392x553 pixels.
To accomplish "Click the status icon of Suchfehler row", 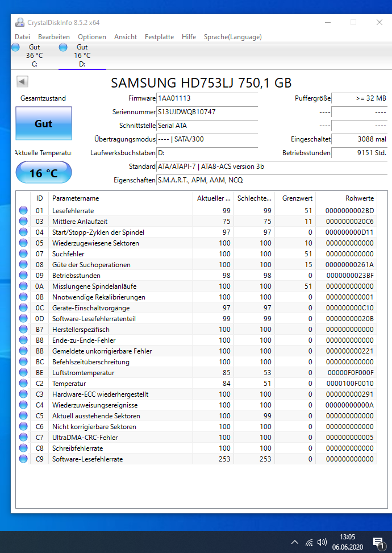I will click(x=23, y=253).
